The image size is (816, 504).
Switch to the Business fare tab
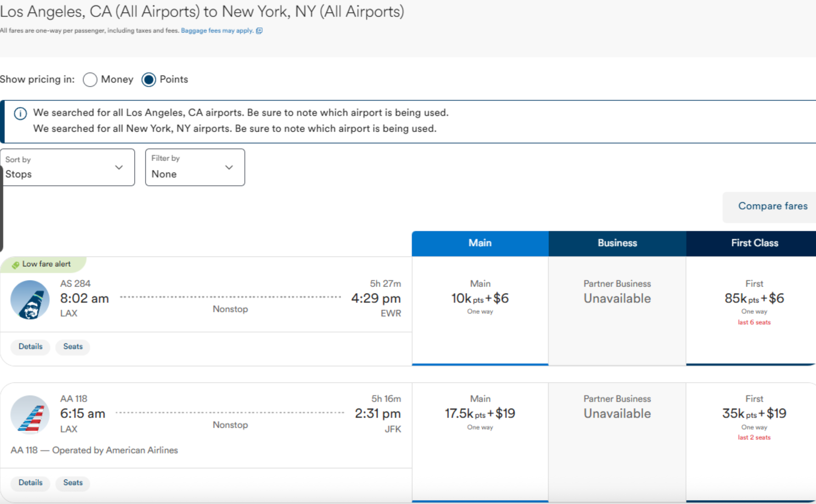(x=617, y=243)
